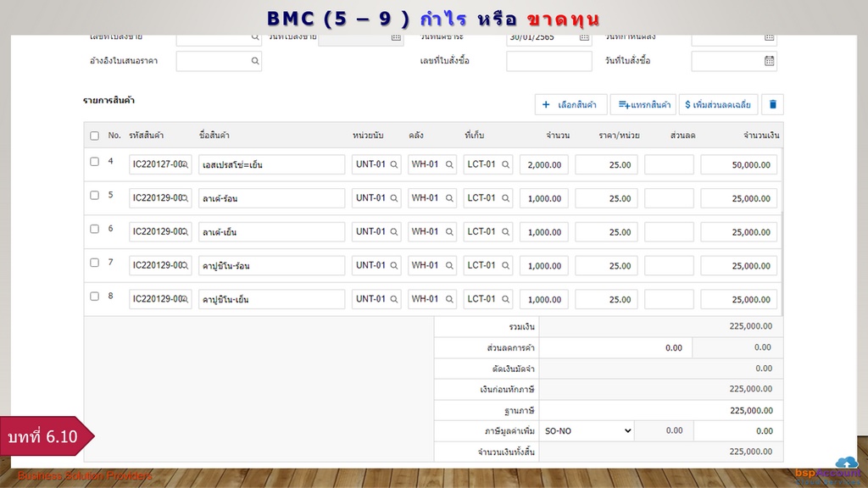The image size is (868, 488).
Task: Search warehouse WH-01 in row 4
Action: pyautogui.click(x=449, y=164)
